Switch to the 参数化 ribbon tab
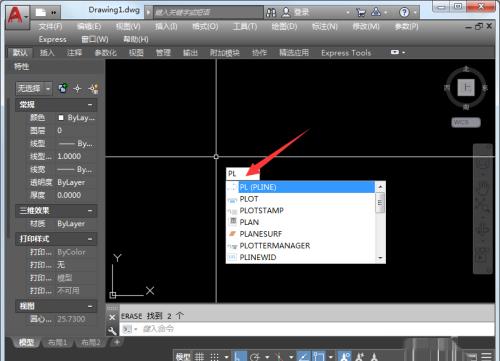Screen dimensions: 500x361 [105, 52]
